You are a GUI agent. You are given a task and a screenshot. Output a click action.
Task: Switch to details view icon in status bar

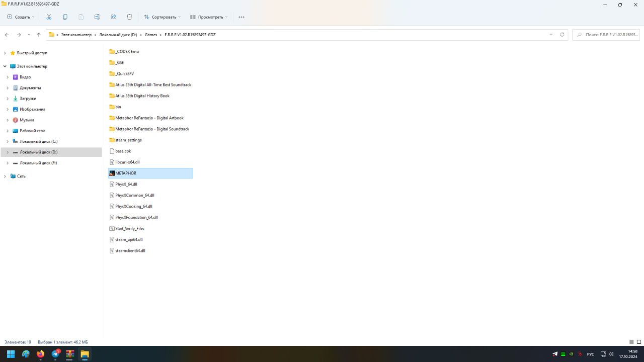coord(631,342)
